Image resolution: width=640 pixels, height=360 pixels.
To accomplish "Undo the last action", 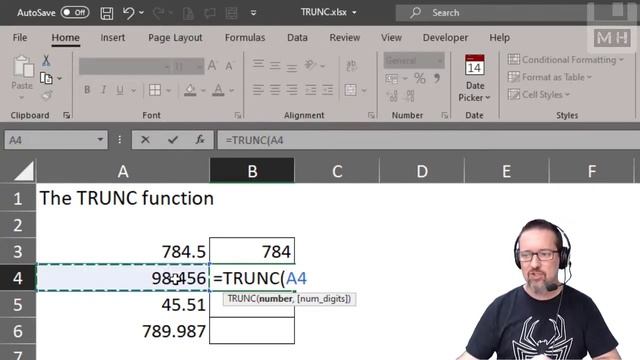I will click(129, 13).
